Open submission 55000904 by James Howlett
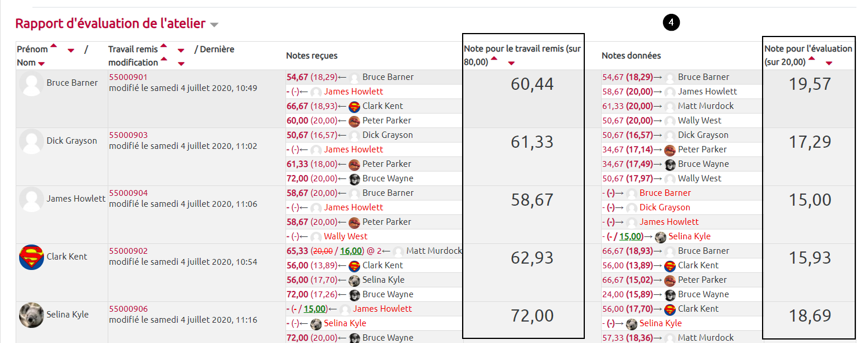This screenshot has width=868, height=343. (128, 193)
